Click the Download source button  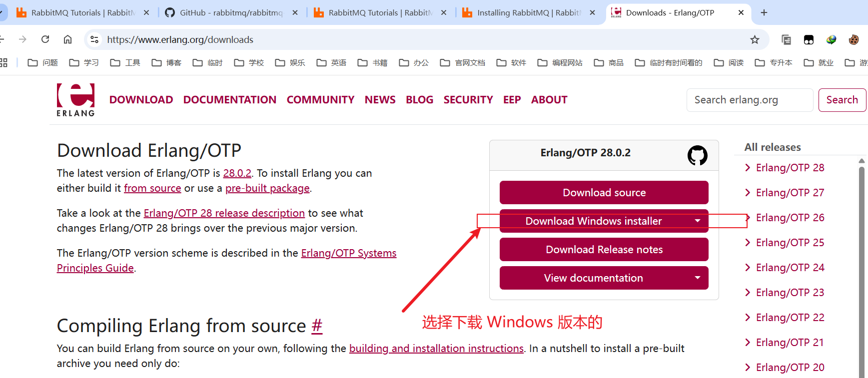pos(604,192)
